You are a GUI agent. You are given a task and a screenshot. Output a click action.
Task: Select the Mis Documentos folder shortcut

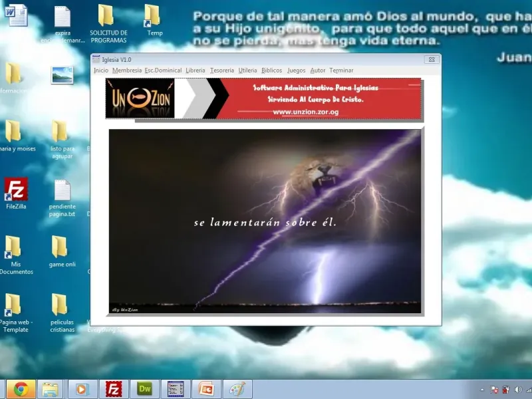tap(15, 255)
